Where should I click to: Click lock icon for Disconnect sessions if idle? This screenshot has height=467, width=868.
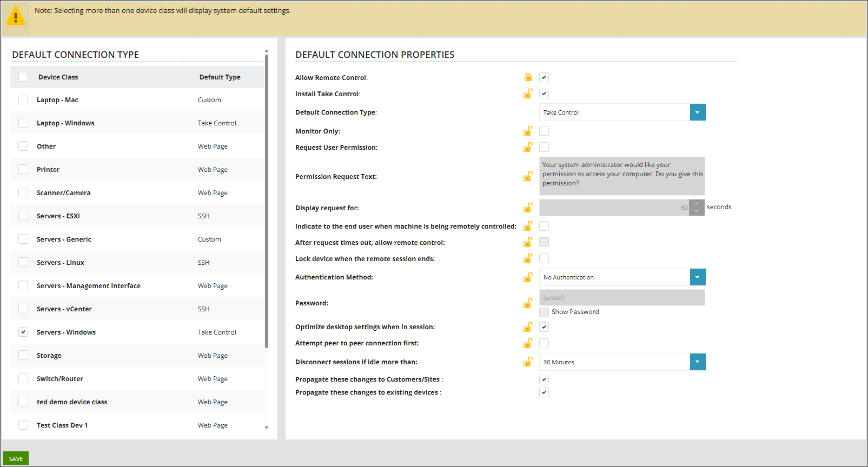tap(528, 362)
